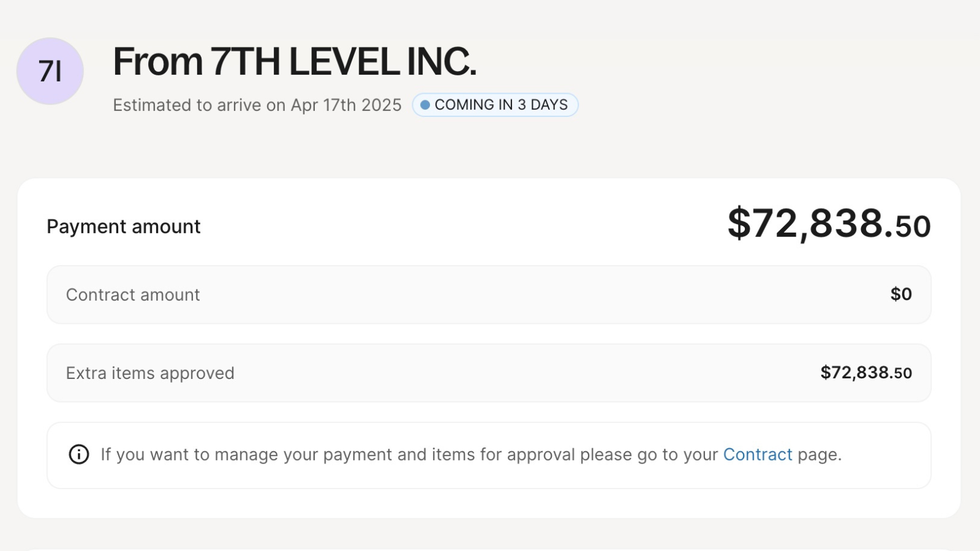
Task: Click the Payment amount label
Action: pos(124,227)
